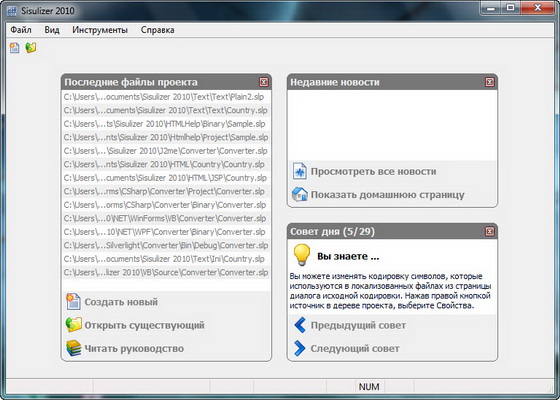Click the Открыть существующий link
This screenshot has height=400, width=560.
coord(144,325)
